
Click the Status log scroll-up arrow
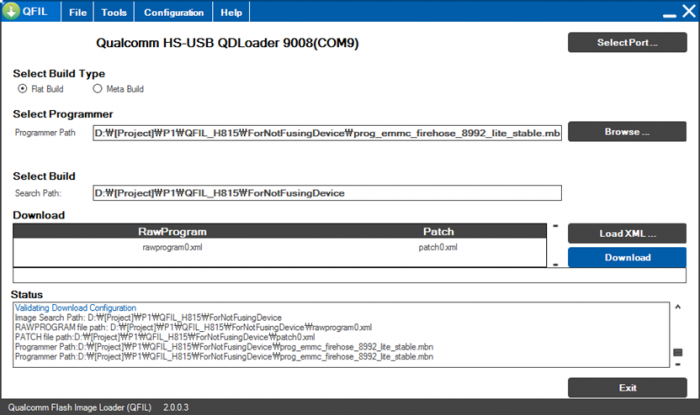678,307
